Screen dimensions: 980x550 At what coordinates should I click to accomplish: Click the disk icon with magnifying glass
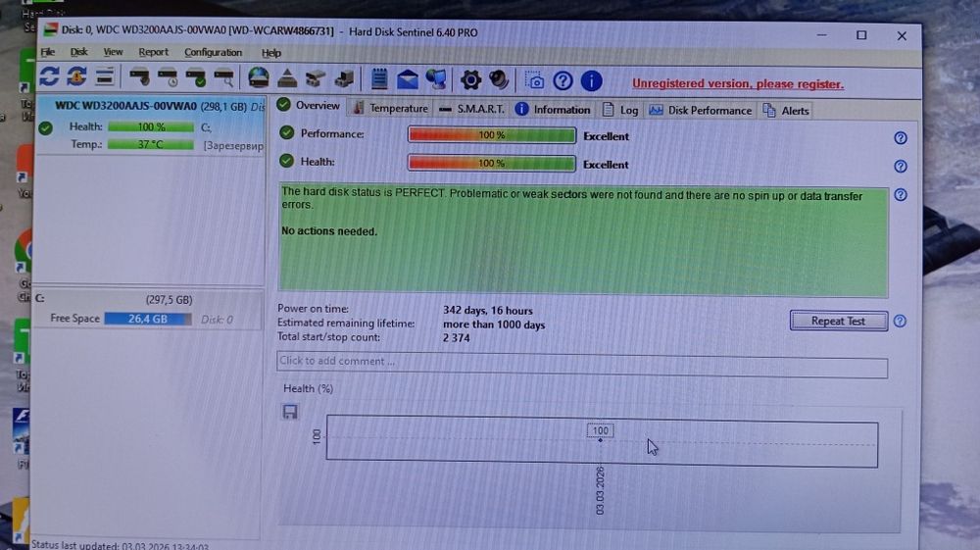[x=223, y=78]
